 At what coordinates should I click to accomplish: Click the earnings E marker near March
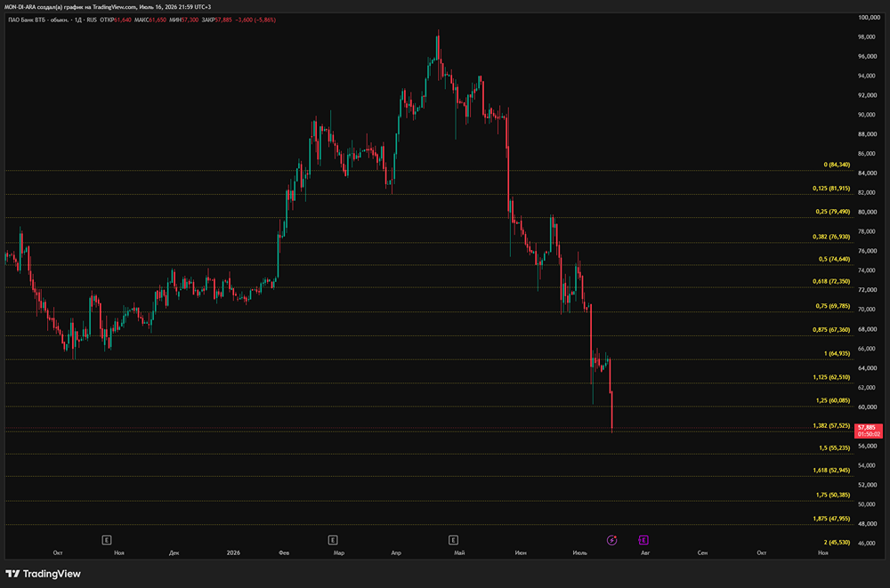[x=333, y=540]
